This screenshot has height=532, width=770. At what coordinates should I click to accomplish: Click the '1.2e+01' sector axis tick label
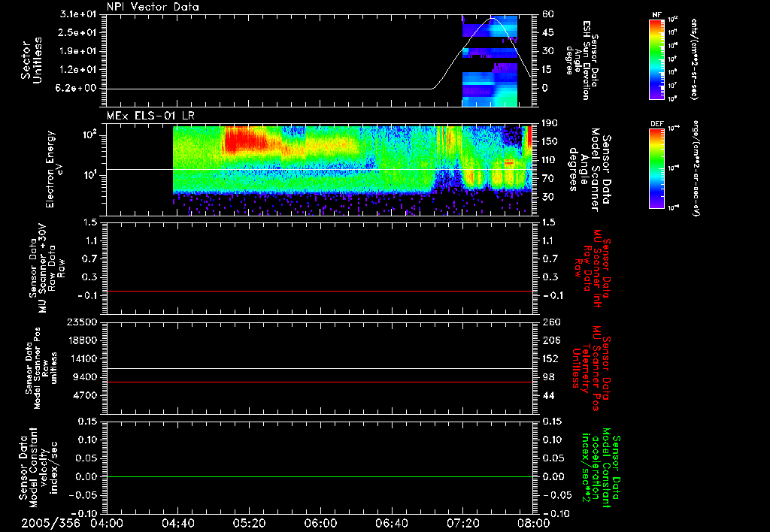click(77, 70)
